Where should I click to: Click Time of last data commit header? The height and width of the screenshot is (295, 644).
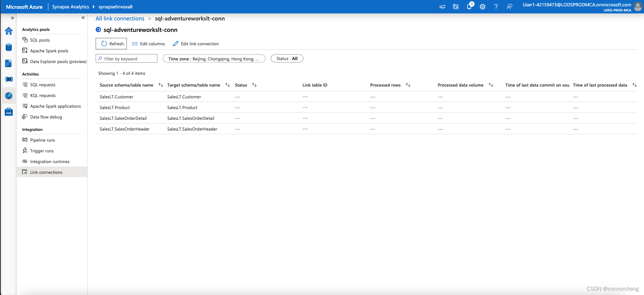click(x=537, y=85)
